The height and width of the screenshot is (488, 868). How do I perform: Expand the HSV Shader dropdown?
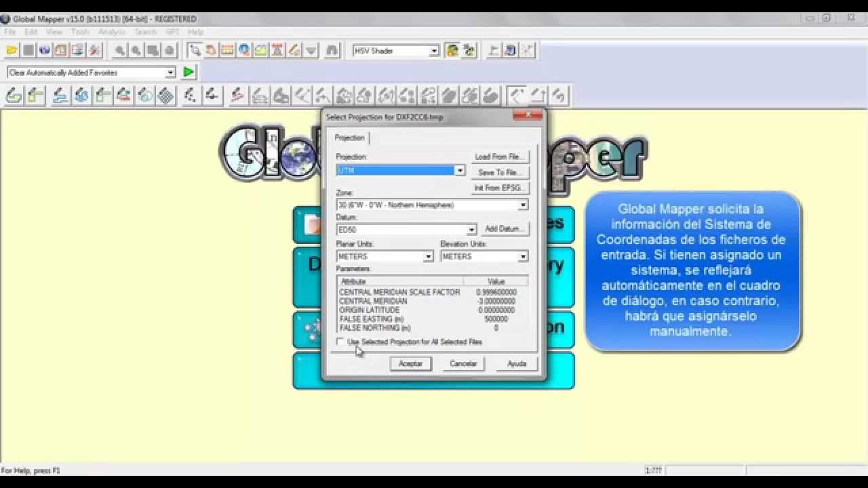(x=434, y=51)
